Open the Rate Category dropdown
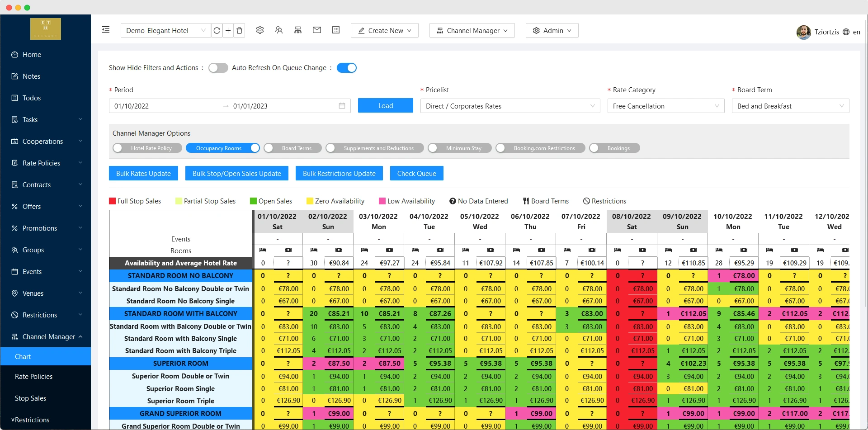The width and height of the screenshot is (868, 430). click(666, 106)
